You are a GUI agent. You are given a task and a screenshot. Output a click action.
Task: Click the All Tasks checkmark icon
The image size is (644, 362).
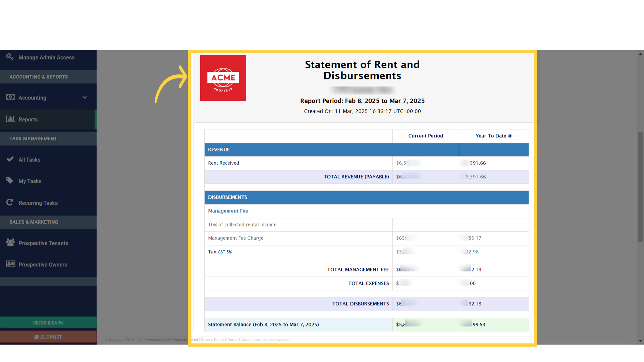10,159
